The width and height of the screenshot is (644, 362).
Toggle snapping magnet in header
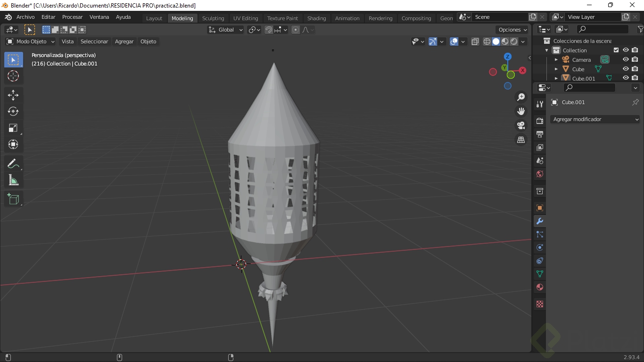[269, 30]
